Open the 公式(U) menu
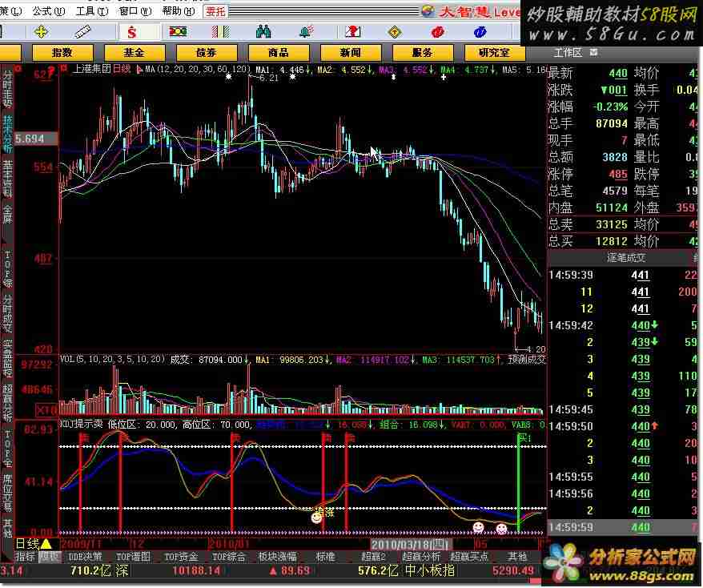The image size is (703, 588). click(x=48, y=10)
